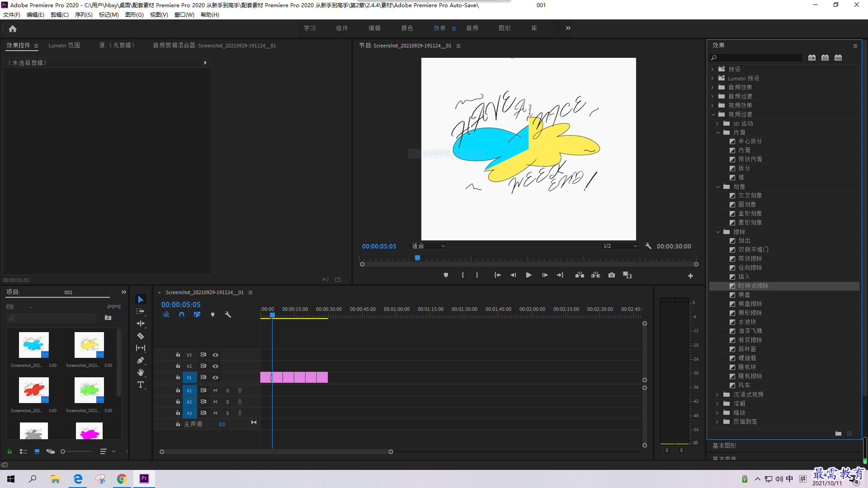Open the Button Editor plus icon
This screenshot has height=488, width=868.
690,276
